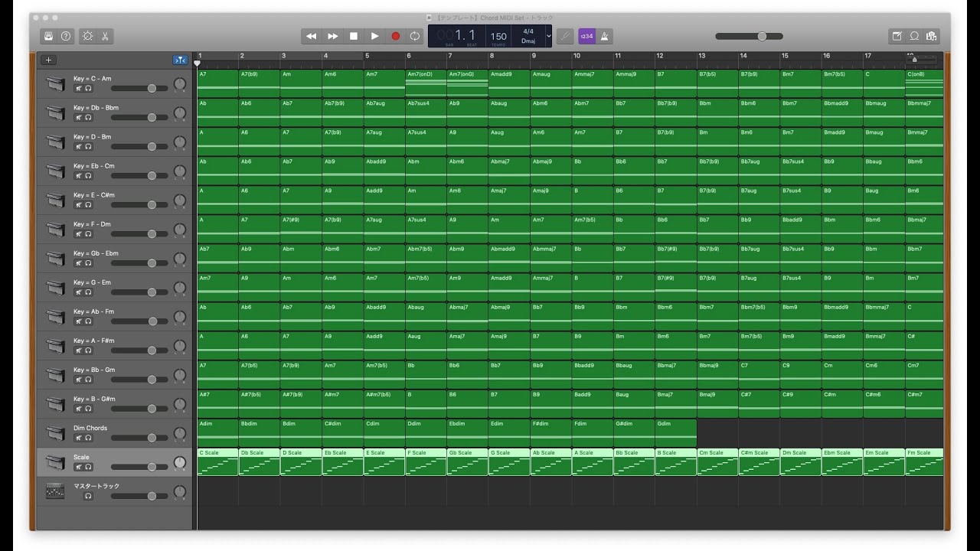Viewport: 980px width, 551px height.
Task: Select the Bbmmaj7 region in Key = Db track
Action: pos(924,112)
